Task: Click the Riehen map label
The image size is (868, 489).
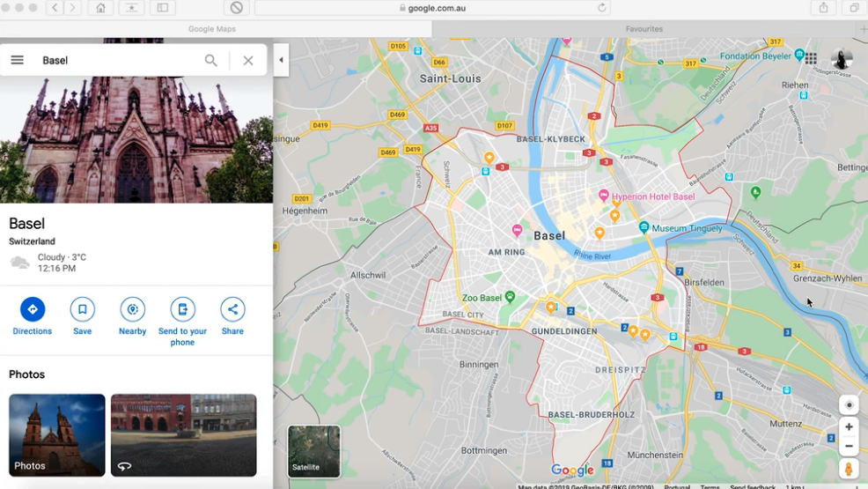Action: pos(795,85)
